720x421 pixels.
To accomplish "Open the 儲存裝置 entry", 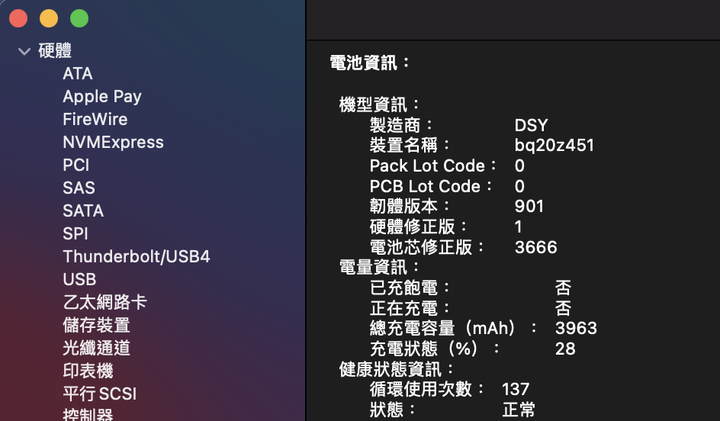I will (96, 325).
